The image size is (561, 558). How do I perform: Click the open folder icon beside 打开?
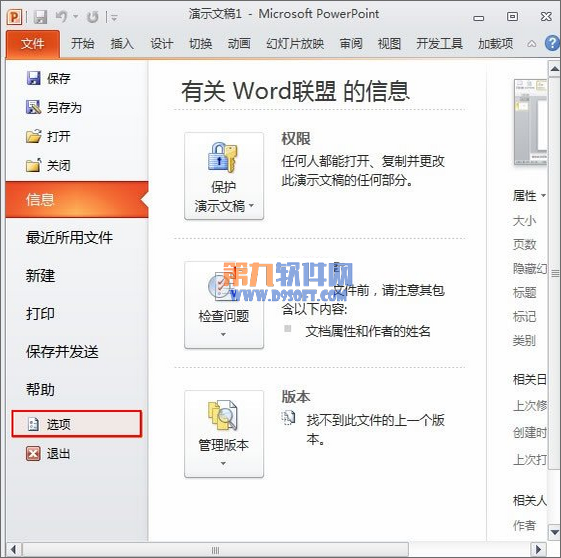point(34,136)
